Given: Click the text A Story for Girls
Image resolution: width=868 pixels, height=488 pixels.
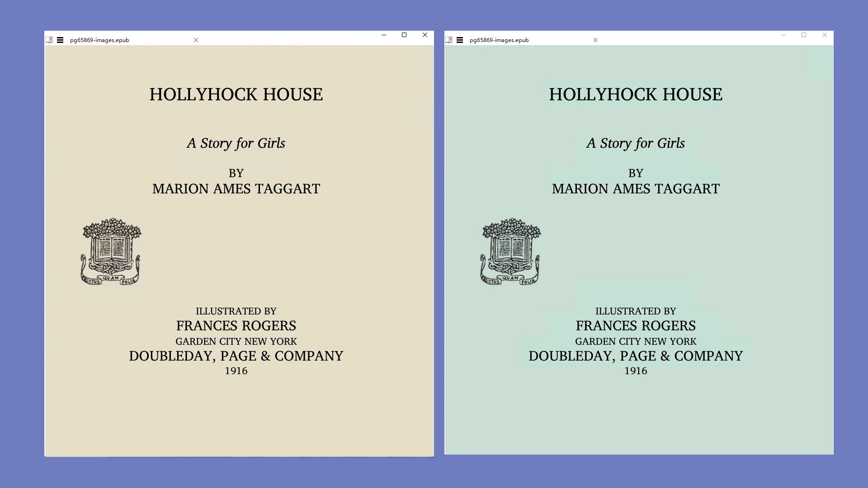Looking at the screenshot, I should tap(236, 143).
